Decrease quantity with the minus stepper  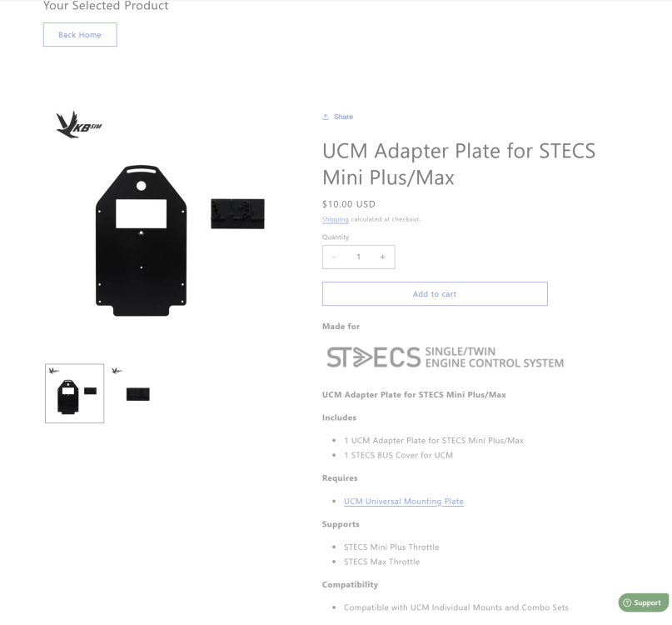tap(334, 257)
